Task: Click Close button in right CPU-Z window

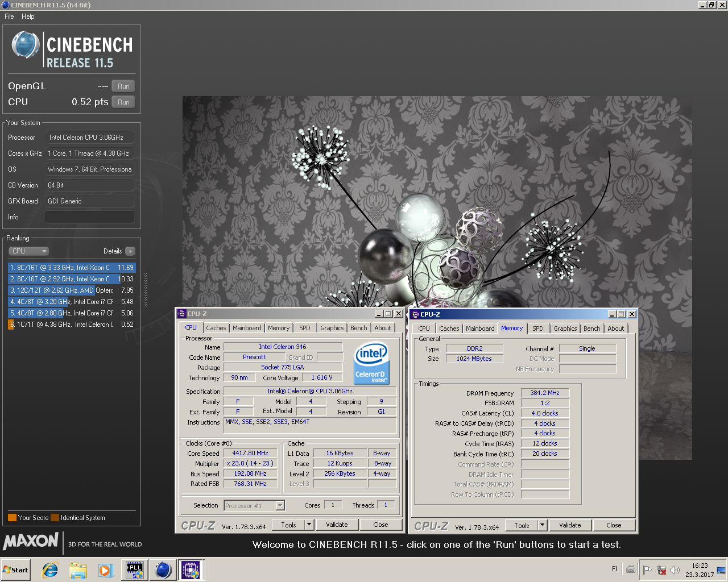Action: coord(614,526)
